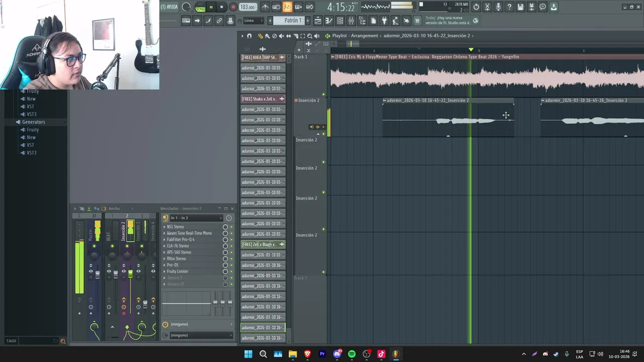Click the question mark help icon

[x=509, y=7]
